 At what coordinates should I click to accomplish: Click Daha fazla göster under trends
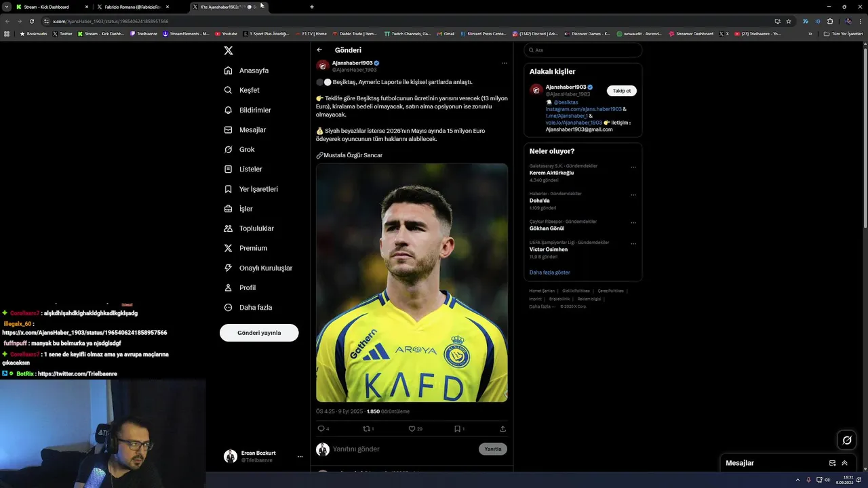[550, 272]
